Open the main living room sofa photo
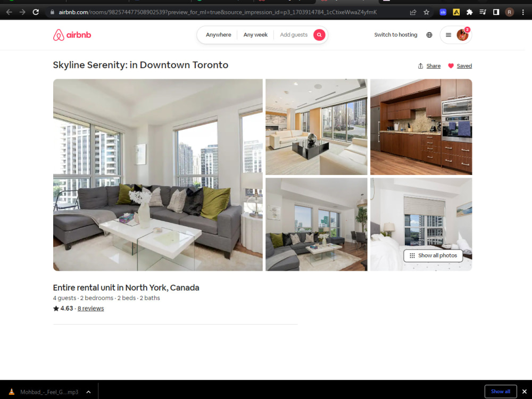This screenshot has width=532, height=399. pos(158,174)
